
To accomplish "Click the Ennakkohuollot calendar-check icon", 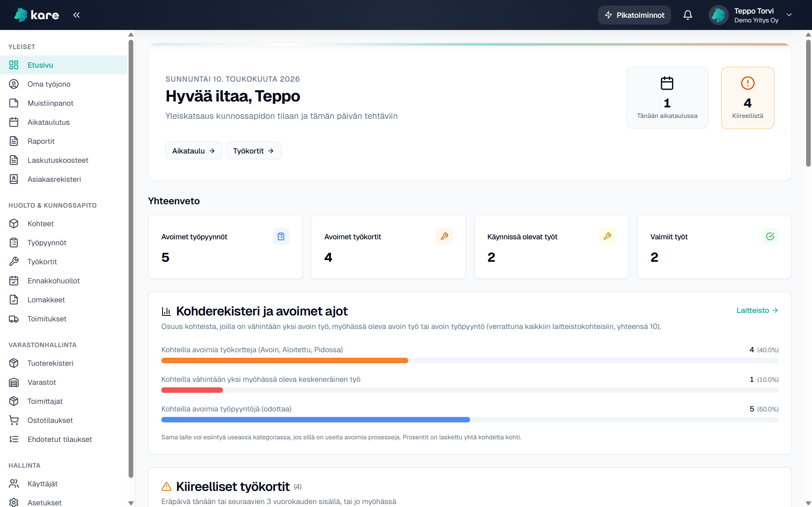I will point(14,280).
